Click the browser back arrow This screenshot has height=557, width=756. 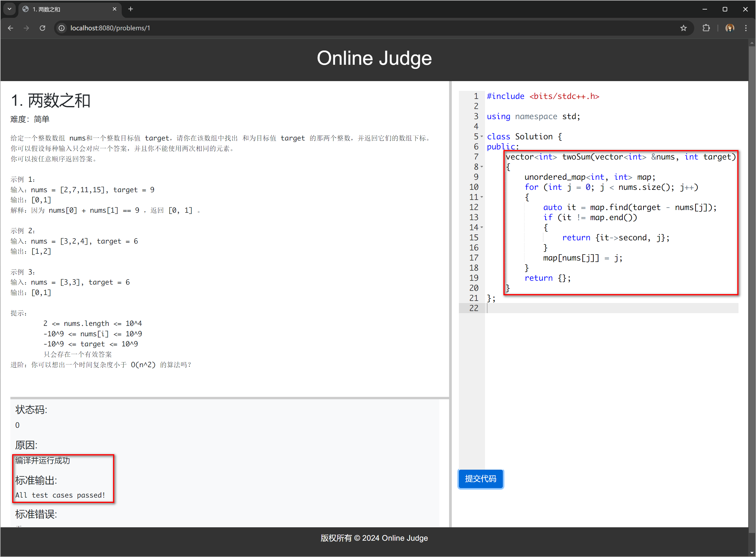click(x=10, y=28)
